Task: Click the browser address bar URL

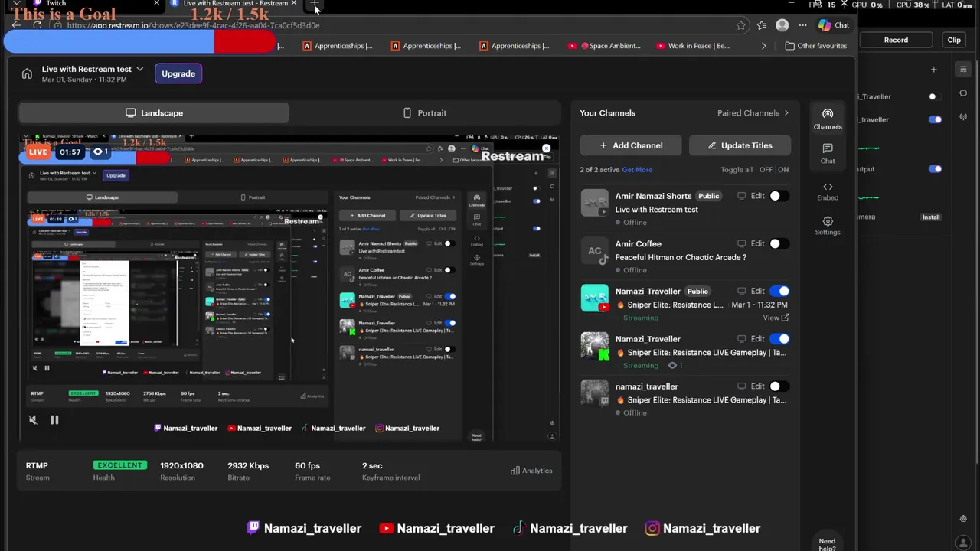Action: [193, 25]
